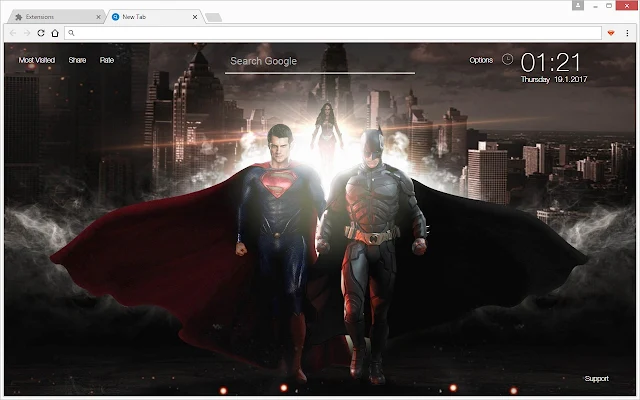Click the red extension icon in toolbar
Viewport: 640px width, 400px height.
[611, 33]
